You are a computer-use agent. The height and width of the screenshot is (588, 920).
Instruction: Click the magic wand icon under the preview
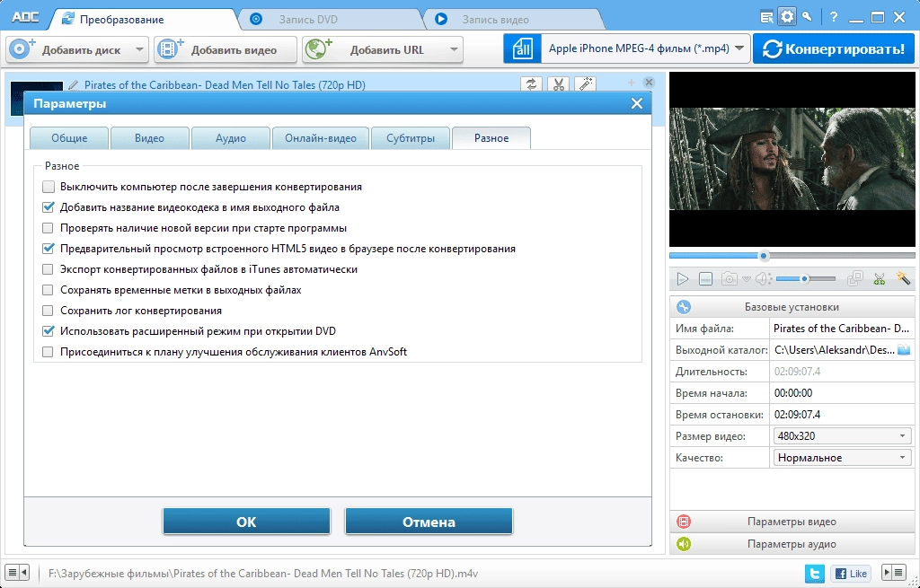click(x=903, y=278)
